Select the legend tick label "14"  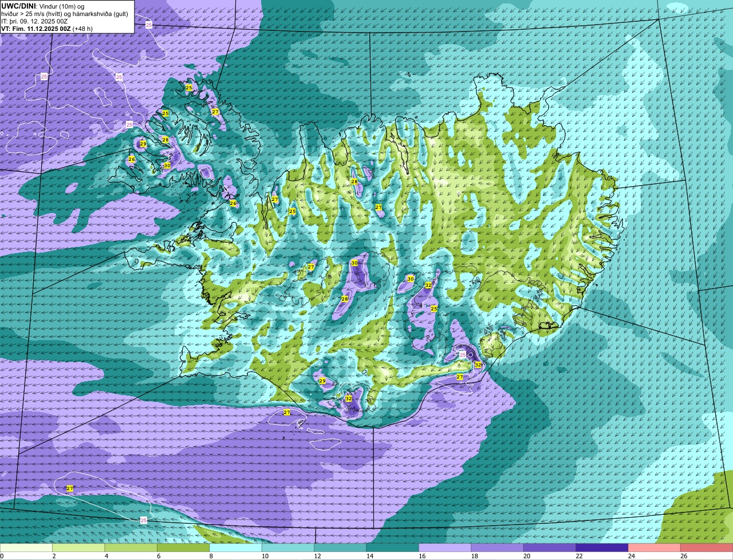coord(369,556)
